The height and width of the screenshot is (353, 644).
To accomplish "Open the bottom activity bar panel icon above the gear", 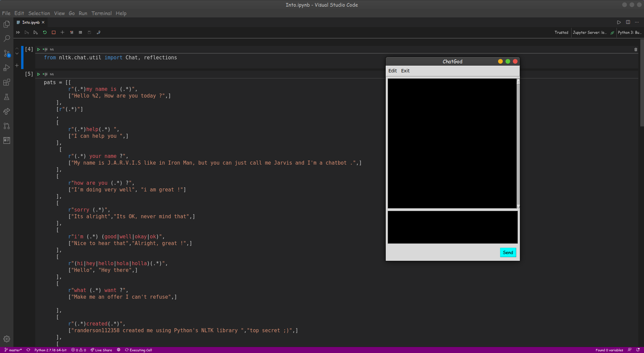I will (7, 140).
